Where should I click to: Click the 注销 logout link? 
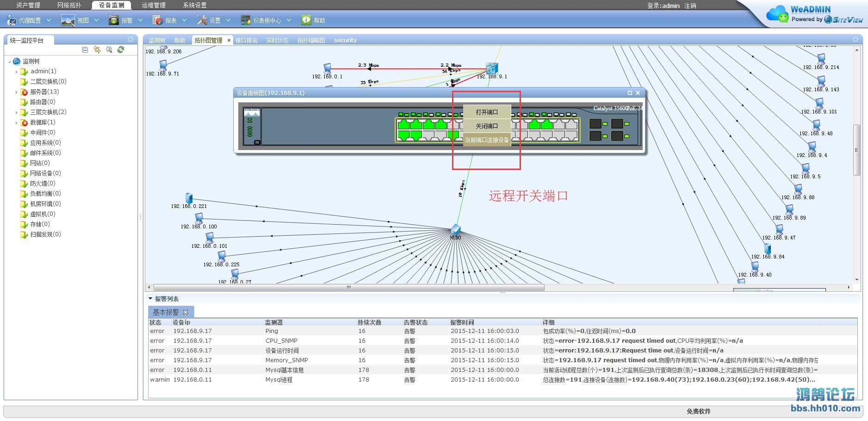tap(690, 6)
